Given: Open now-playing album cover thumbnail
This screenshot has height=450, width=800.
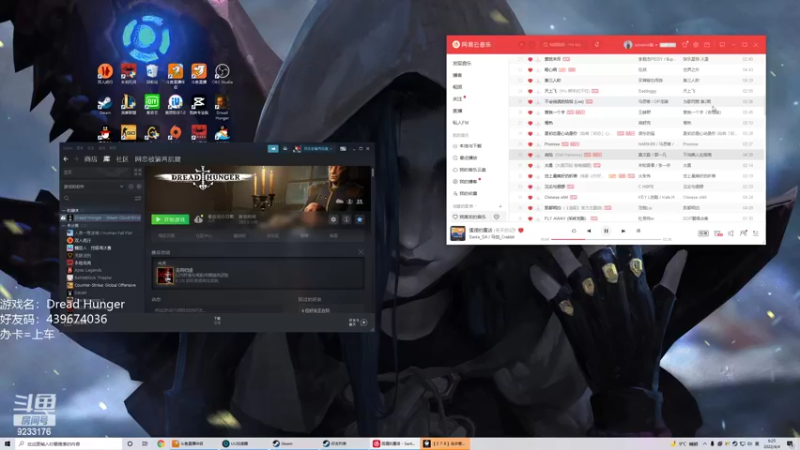Looking at the screenshot, I should pos(458,233).
